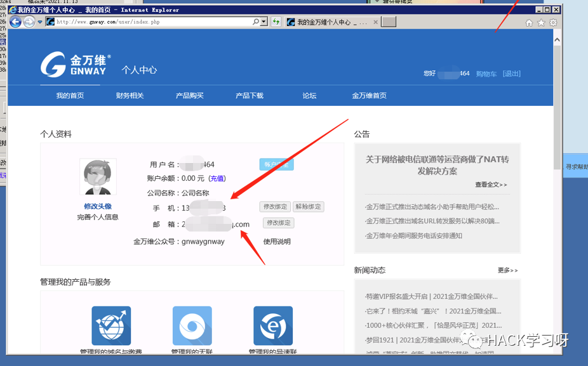Close the 我的金万维个人中心 tab

[x=375, y=22]
